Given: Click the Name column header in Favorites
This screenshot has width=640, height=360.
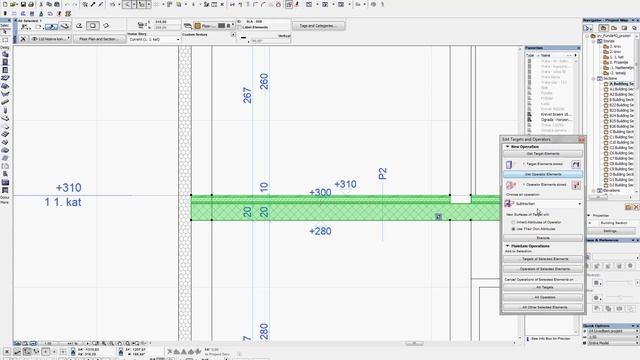Looking at the screenshot, I should coord(546,55).
